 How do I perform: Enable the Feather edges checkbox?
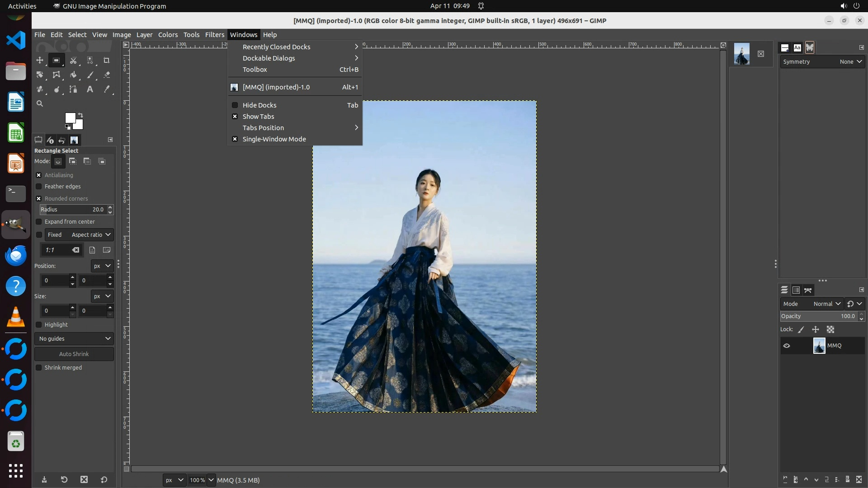pos(39,187)
